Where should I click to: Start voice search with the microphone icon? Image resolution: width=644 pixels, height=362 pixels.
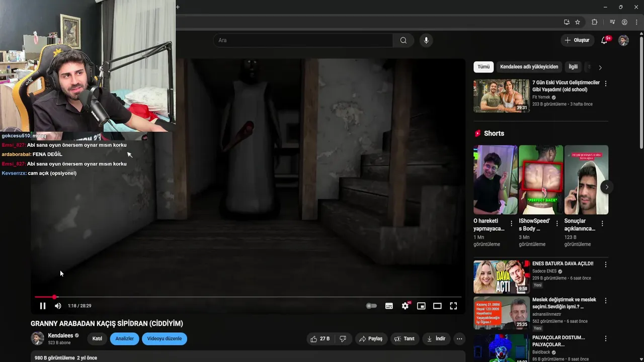pos(426,40)
